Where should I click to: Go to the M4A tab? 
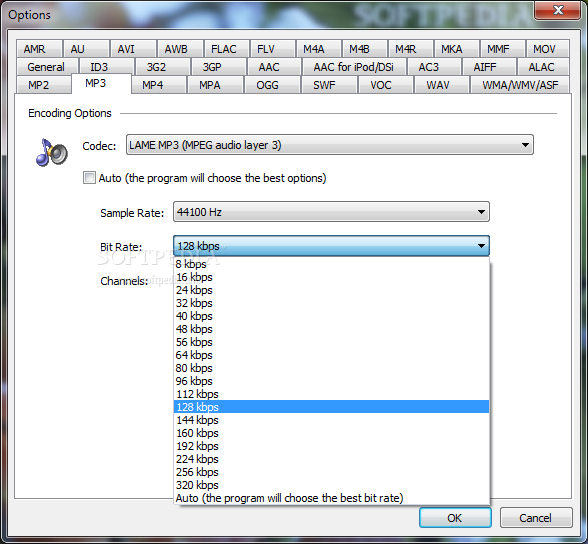click(319, 49)
